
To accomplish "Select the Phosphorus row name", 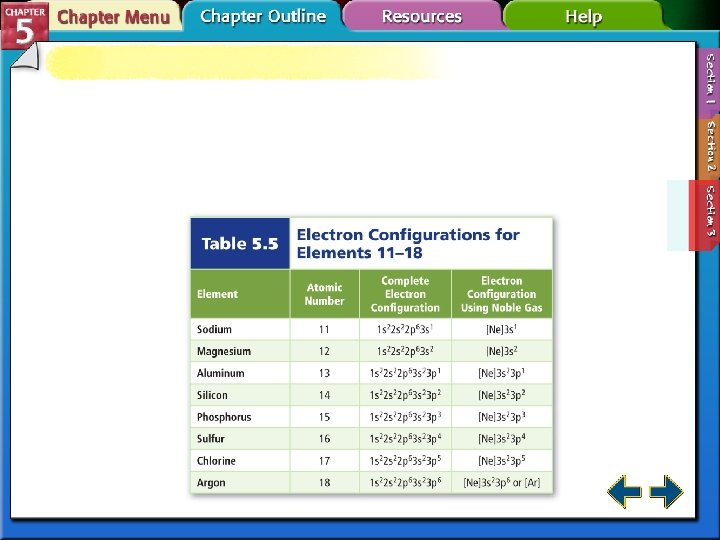I will click(x=224, y=417).
